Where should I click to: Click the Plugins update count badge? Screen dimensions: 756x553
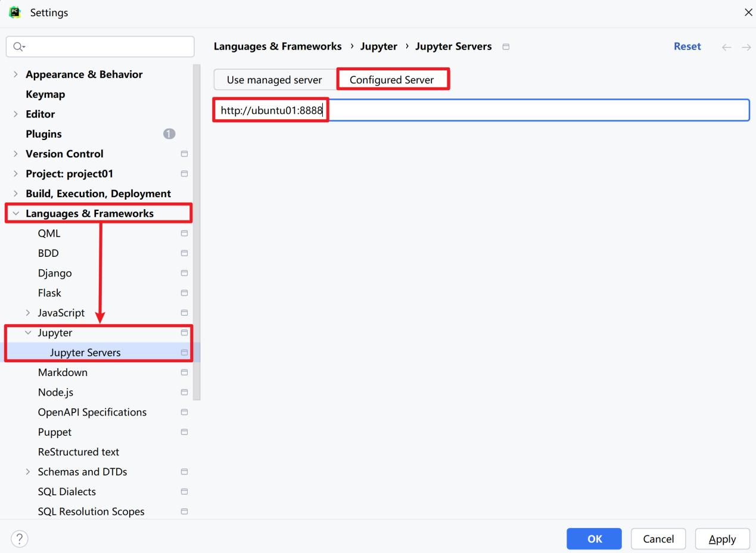169,134
